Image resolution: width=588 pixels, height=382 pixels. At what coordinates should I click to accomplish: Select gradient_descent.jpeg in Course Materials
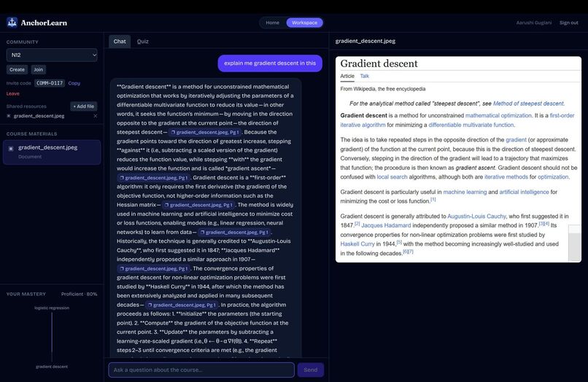52,152
